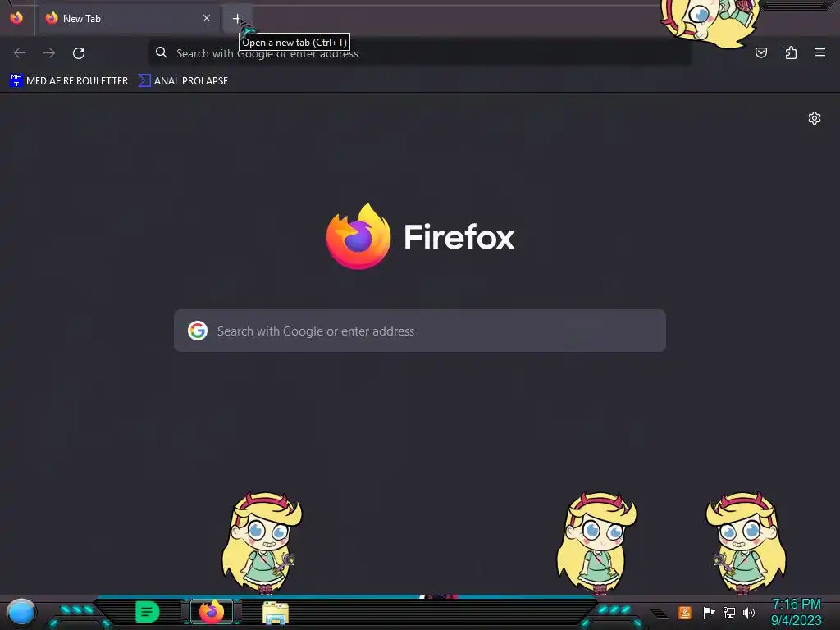Go forward one page arrow
Screen dimensions: 840x630
49,53
